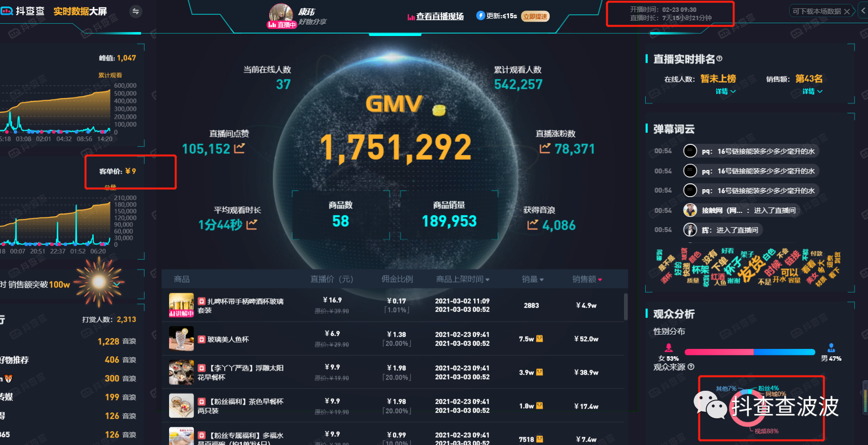Viewport: 868px width, 445px height.
Task: Click the male 47% portion of gender bar
Action: (x=785, y=352)
